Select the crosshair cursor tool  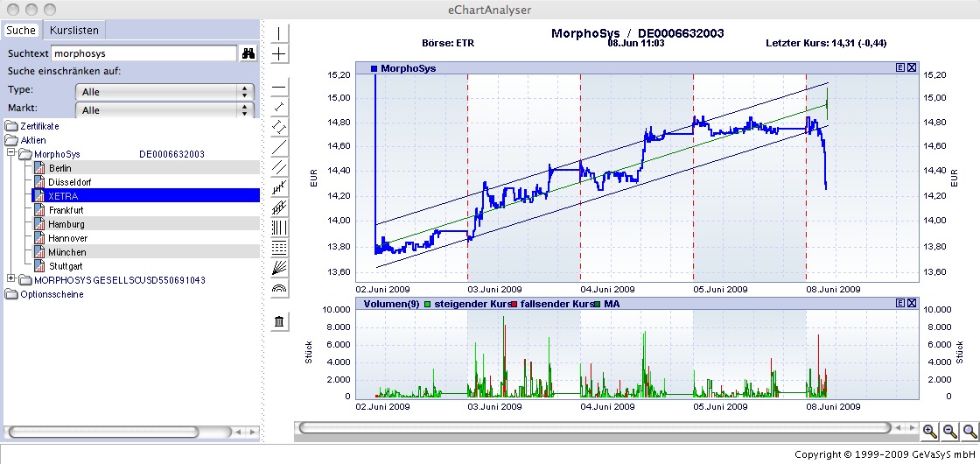pos(279,53)
